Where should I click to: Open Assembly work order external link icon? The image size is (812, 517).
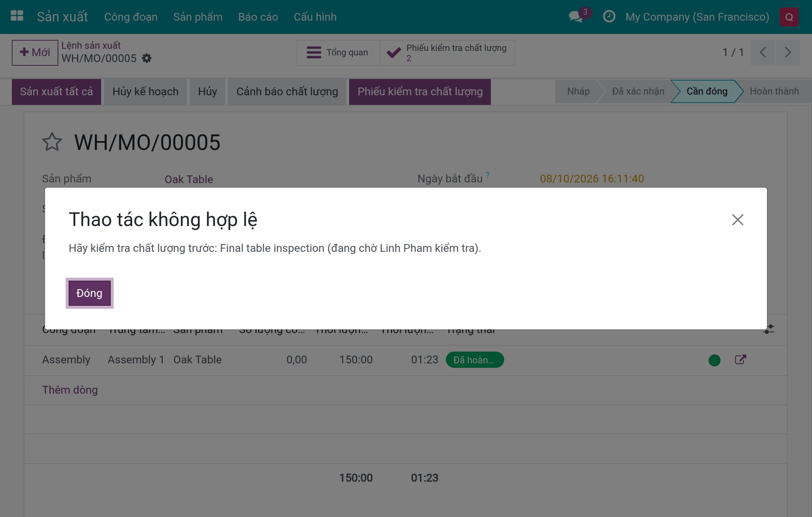(740, 360)
